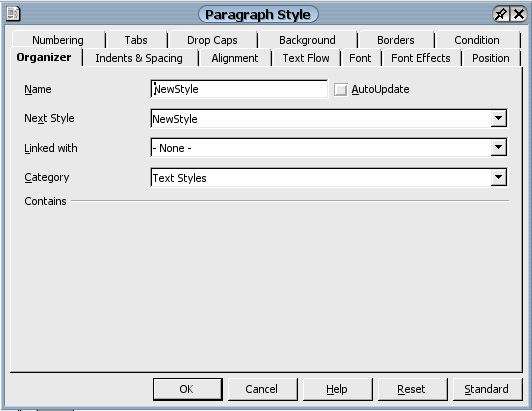Screen dimensions: 532x411
Task: Click the Name label
Action: coord(38,89)
